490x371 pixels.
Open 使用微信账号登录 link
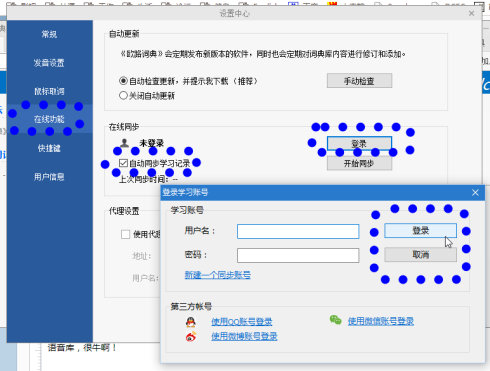tap(381, 321)
